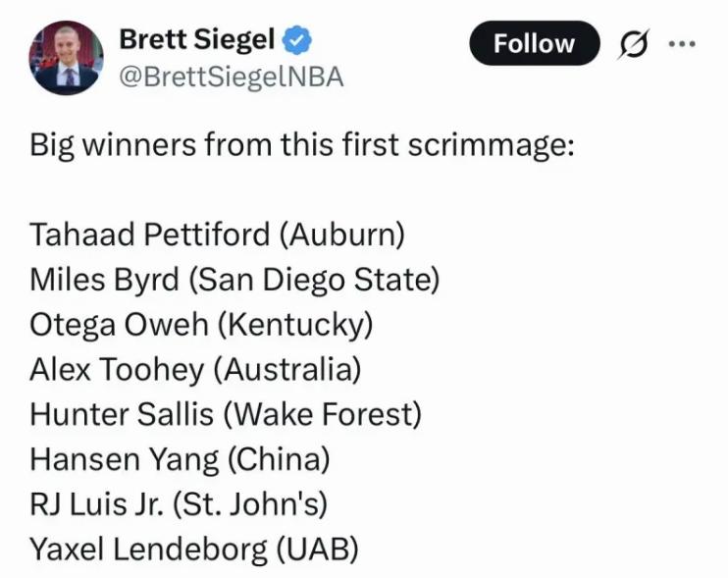Select the '(Kentucky)' school text
This screenshot has width=728, height=578.
[x=295, y=325]
